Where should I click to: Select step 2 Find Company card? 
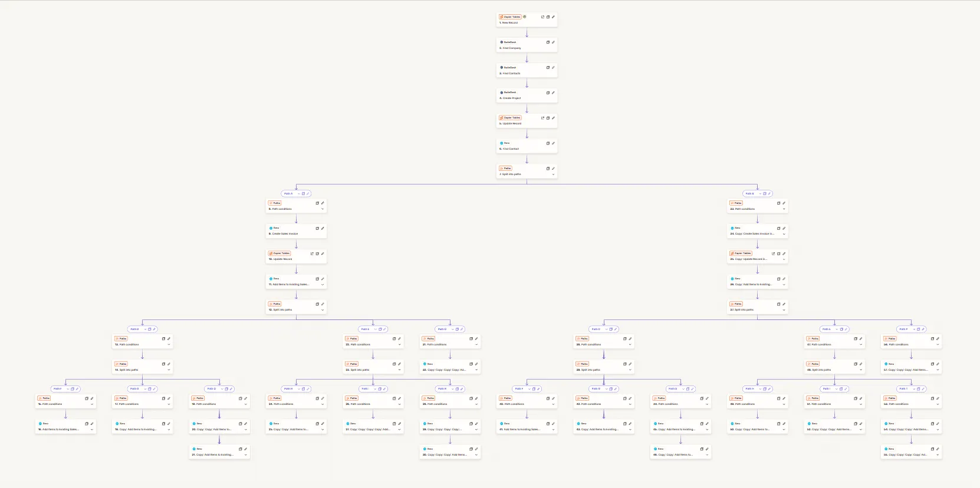click(527, 45)
